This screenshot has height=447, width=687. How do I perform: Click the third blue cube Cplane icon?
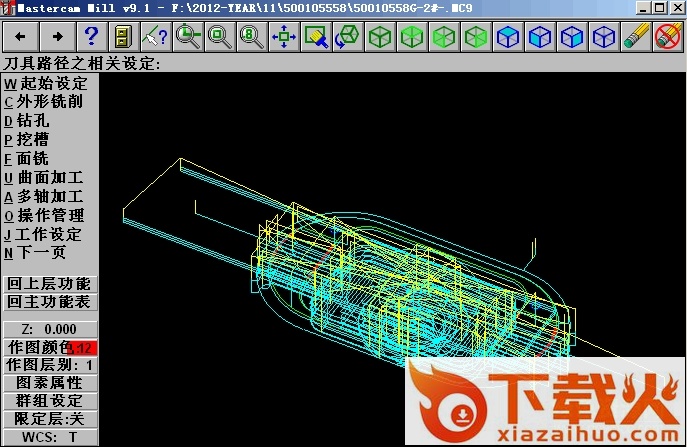[572, 36]
